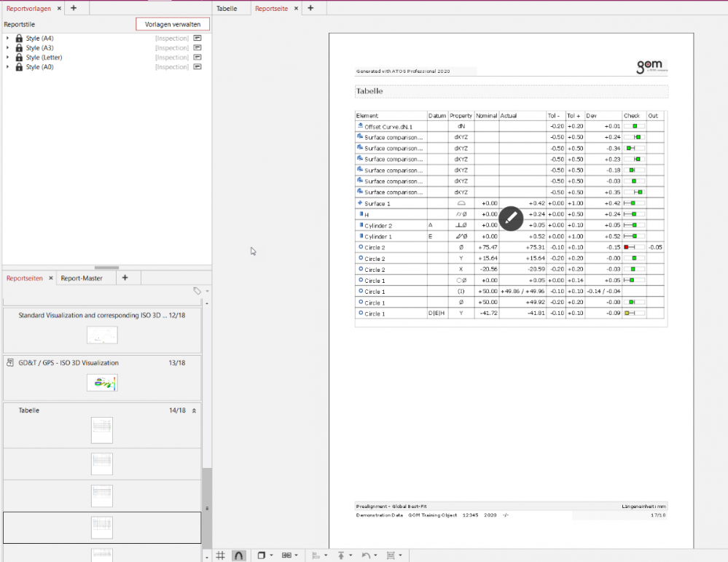
Task: Click the layout icon at end of Style (A3) row
Action: click(197, 47)
